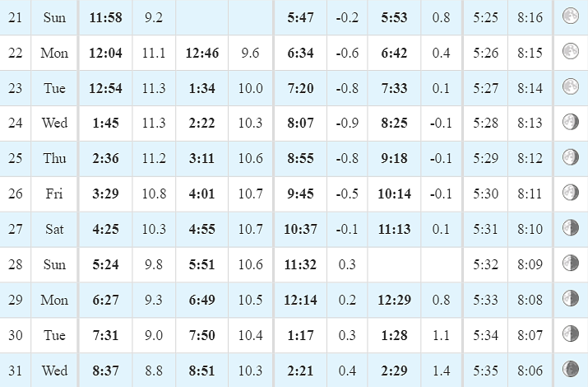The height and width of the screenshot is (387, 588).
Task: Click the 8:07 low tide on Wednesday the 24th
Action: [300, 124]
